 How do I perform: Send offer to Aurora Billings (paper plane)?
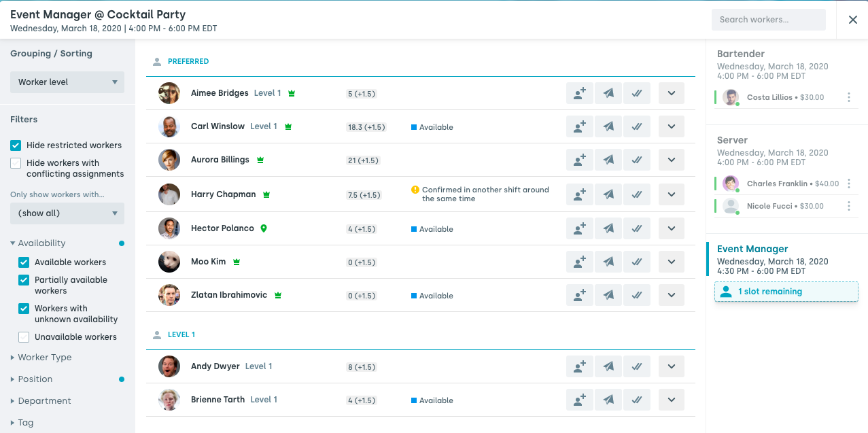pos(608,160)
